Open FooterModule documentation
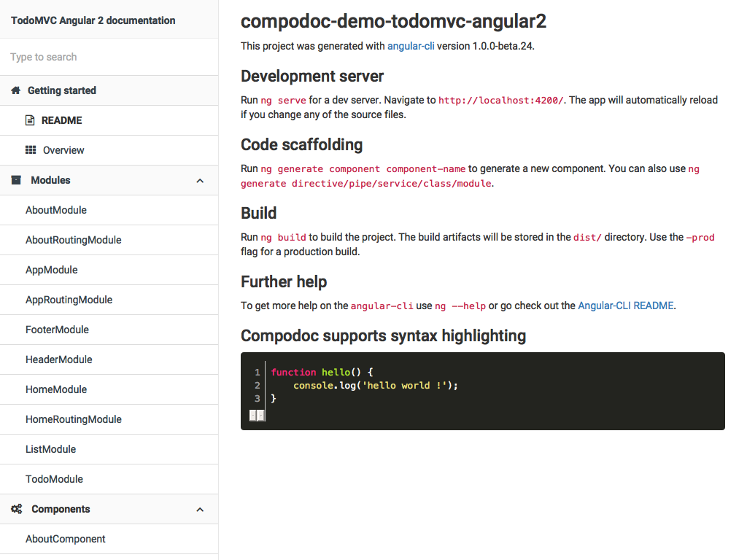This screenshot has width=747, height=560. coord(109,330)
